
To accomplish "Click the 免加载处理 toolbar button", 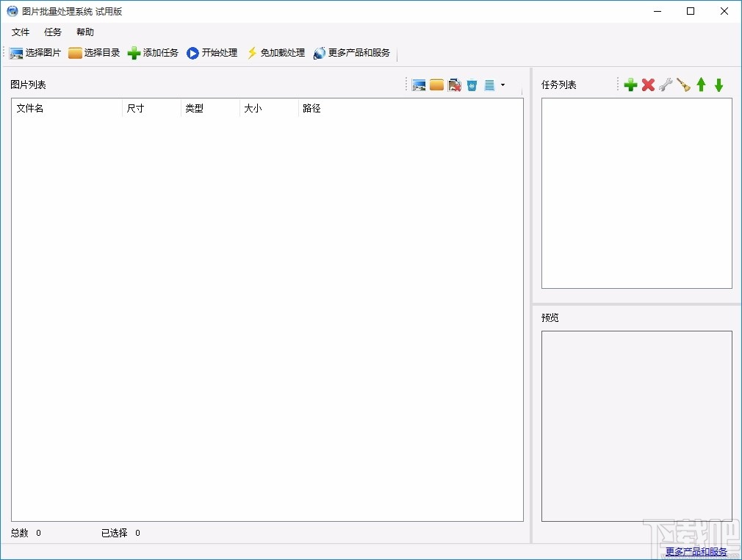I will click(x=276, y=52).
